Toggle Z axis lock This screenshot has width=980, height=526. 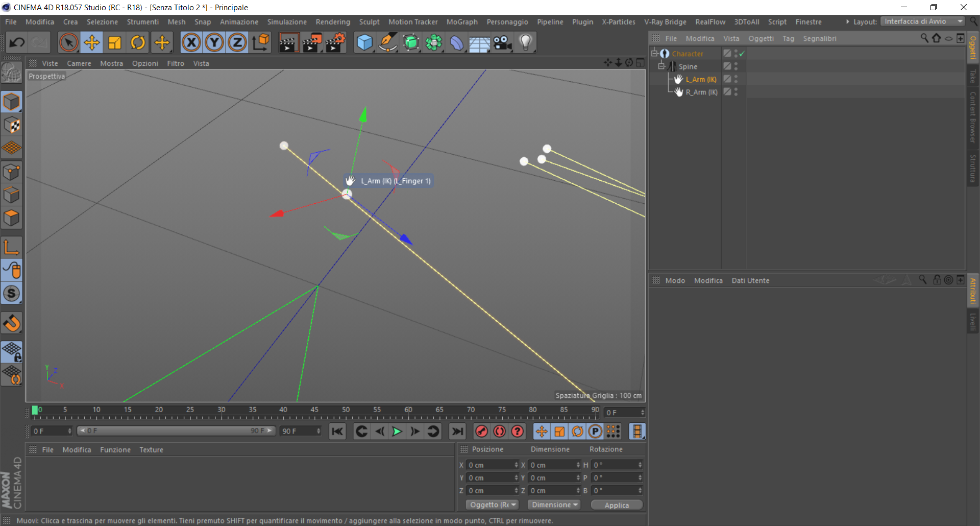click(237, 42)
